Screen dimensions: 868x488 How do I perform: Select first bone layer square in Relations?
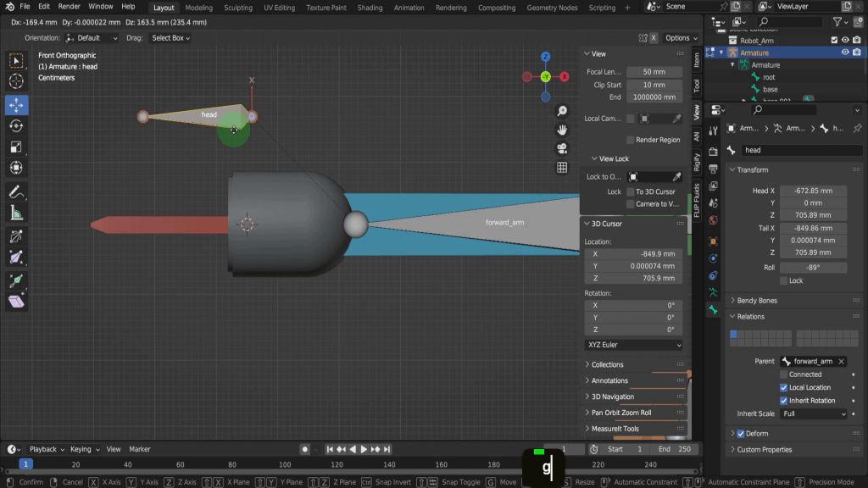point(734,335)
